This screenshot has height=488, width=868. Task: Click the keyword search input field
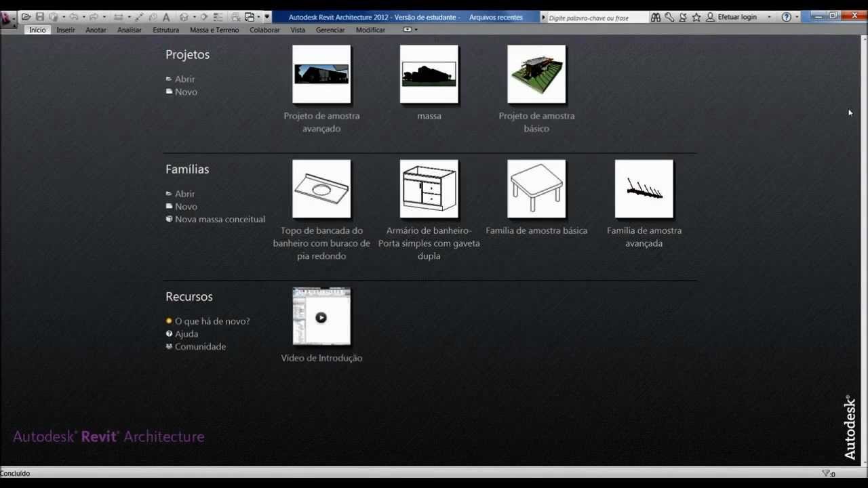[597, 18]
